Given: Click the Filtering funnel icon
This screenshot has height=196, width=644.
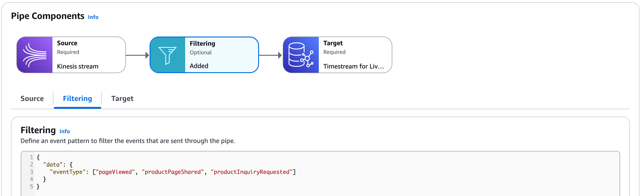Looking at the screenshot, I should pyautogui.click(x=168, y=55).
